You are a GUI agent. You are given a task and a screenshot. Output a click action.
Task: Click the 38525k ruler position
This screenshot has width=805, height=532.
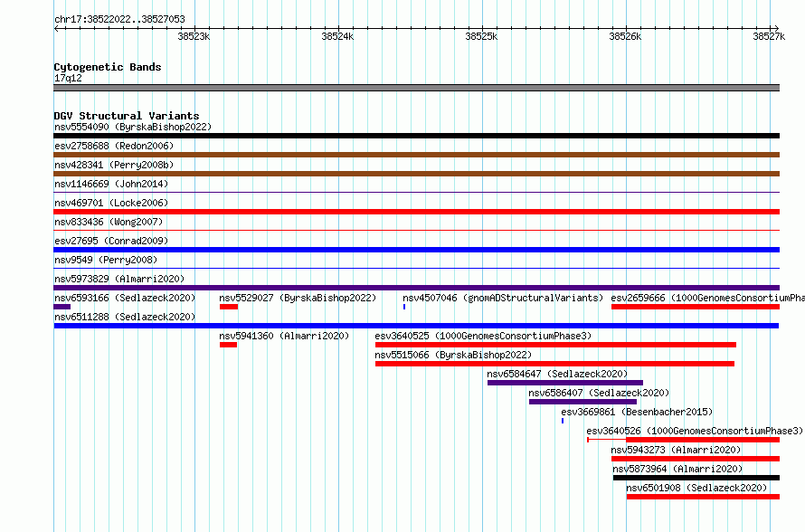481,36
